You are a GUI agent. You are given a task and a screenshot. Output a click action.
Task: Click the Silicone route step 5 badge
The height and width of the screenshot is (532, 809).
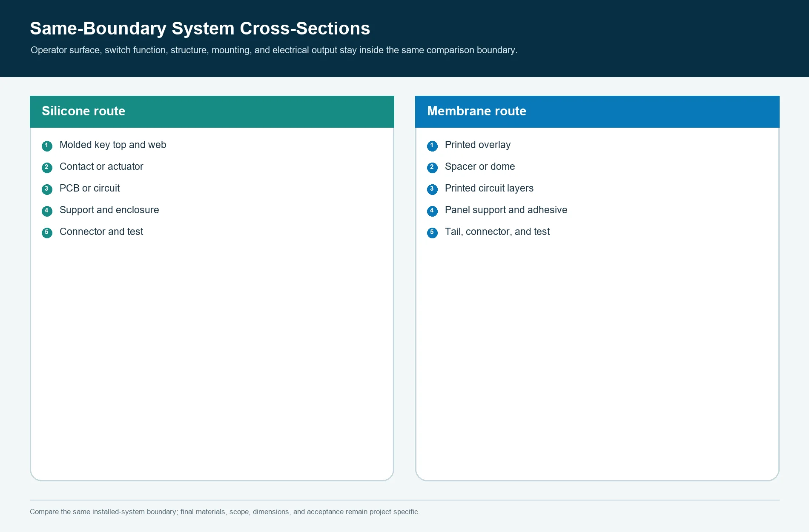pos(47,233)
